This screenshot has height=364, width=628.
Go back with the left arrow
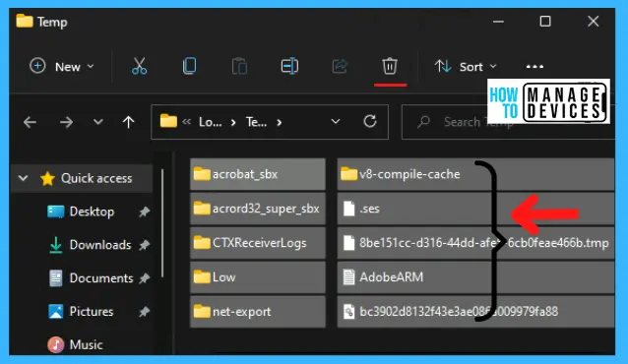(x=31, y=122)
